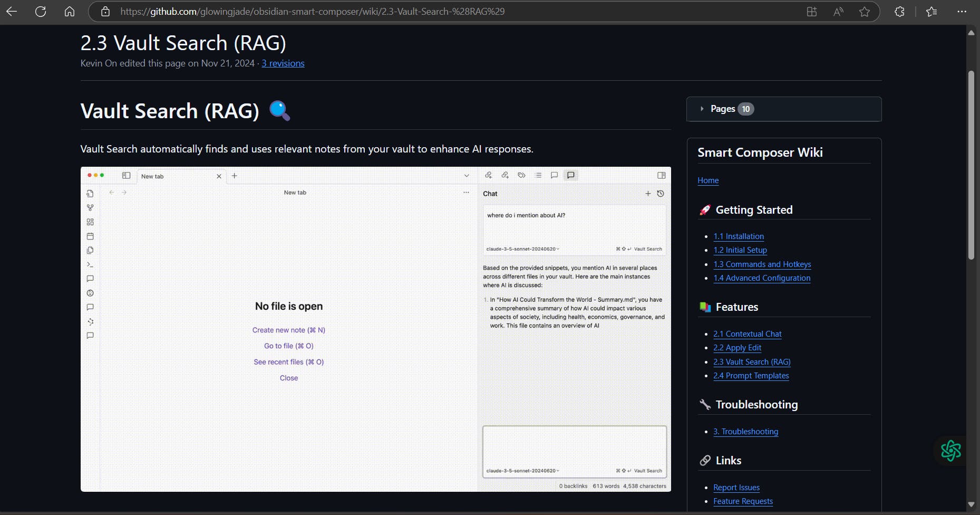Open split screen view icon

812,12
